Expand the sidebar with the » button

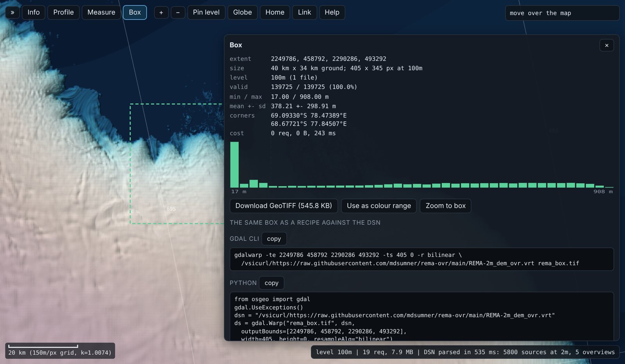(12, 12)
